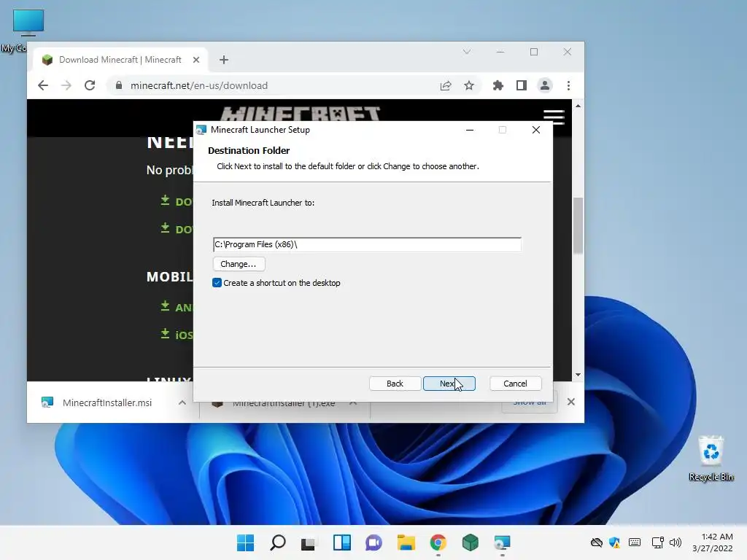Open Windows taskbar Search
The width and height of the screenshot is (747, 560).
(278, 542)
